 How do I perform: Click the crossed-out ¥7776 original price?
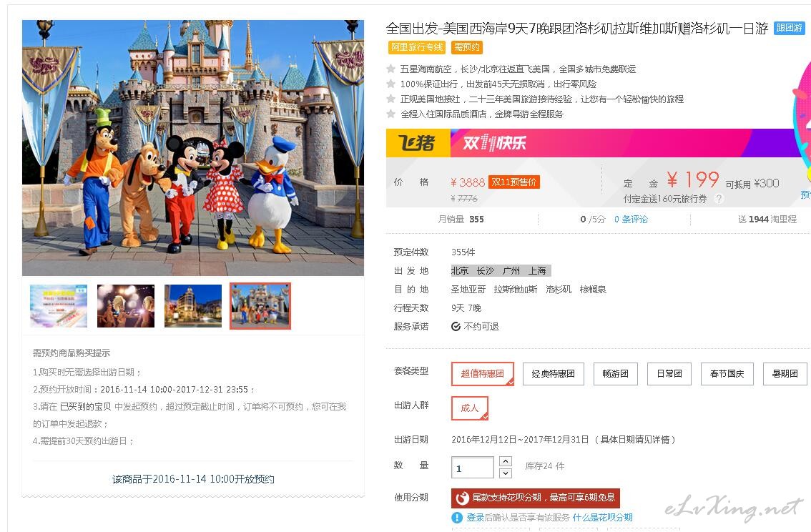coord(464,199)
